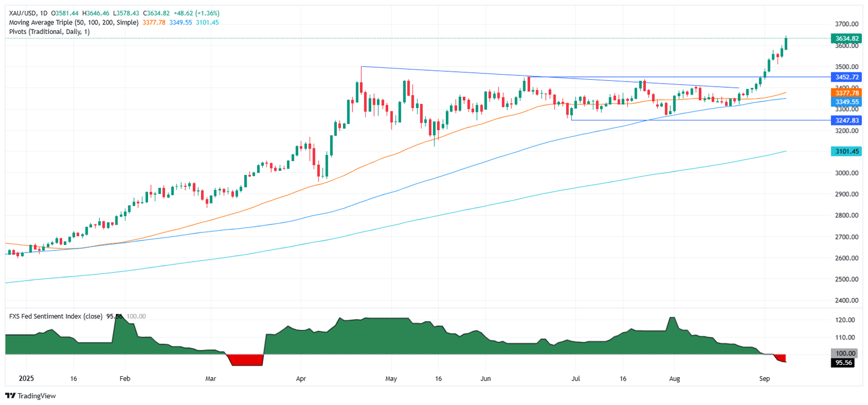Viewport: 868px width, 405px height.
Task: Click the blue 3247.83 support level tag
Action: tap(845, 120)
